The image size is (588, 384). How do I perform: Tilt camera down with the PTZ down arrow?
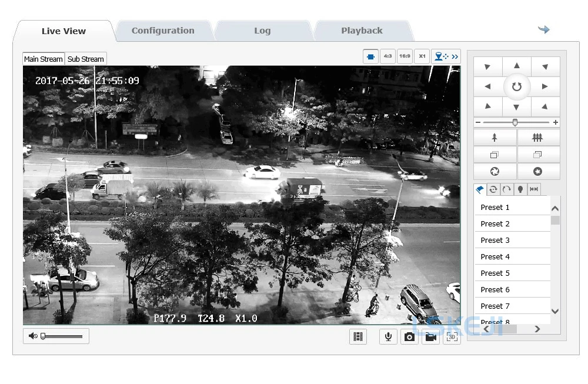[x=517, y=107]
